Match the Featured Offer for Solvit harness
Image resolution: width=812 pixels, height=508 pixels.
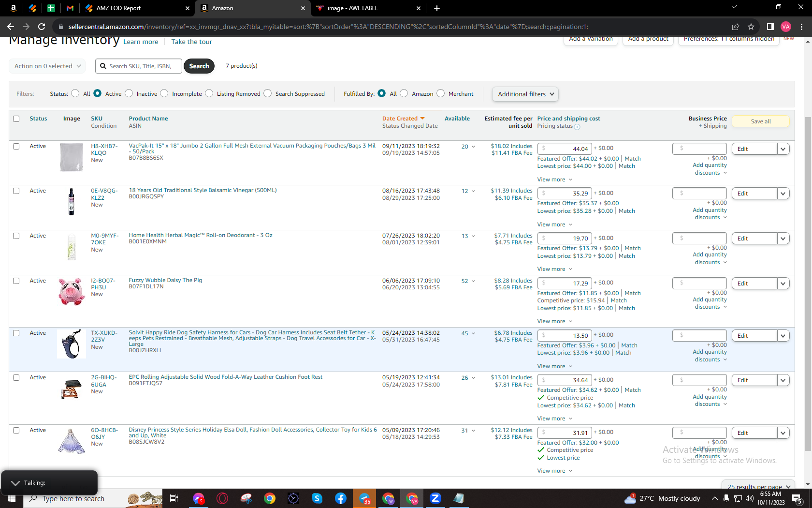click(629, 345)
